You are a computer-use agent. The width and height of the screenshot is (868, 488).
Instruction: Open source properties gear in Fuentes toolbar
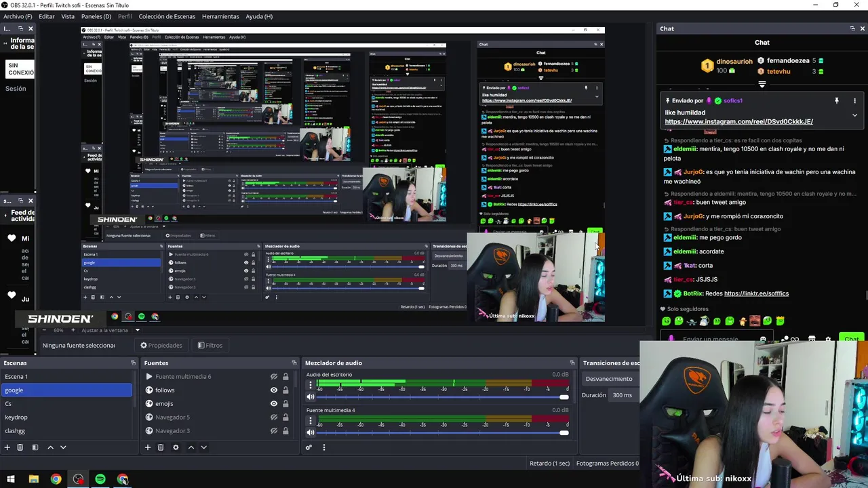[176, 447]
